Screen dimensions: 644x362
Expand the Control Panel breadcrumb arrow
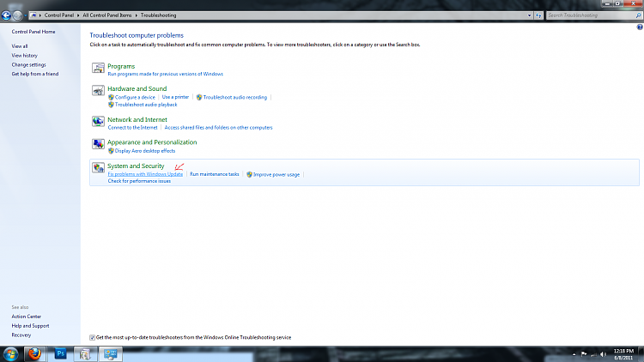click(x=78, y=15)
